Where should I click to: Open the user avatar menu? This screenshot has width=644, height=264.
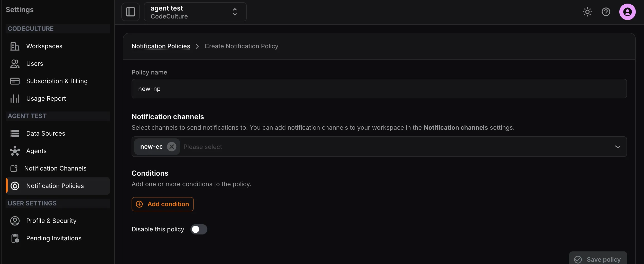click(627, 12)
